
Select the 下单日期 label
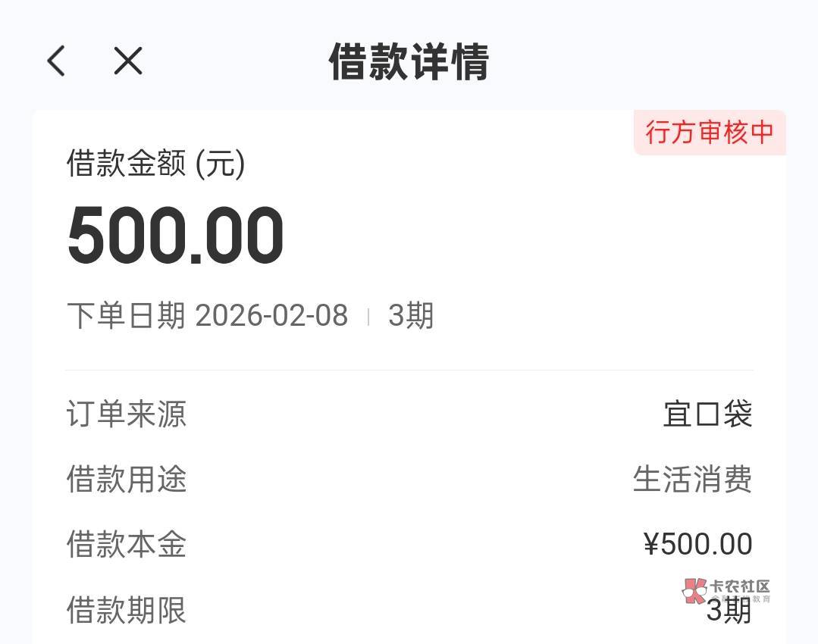126,316
